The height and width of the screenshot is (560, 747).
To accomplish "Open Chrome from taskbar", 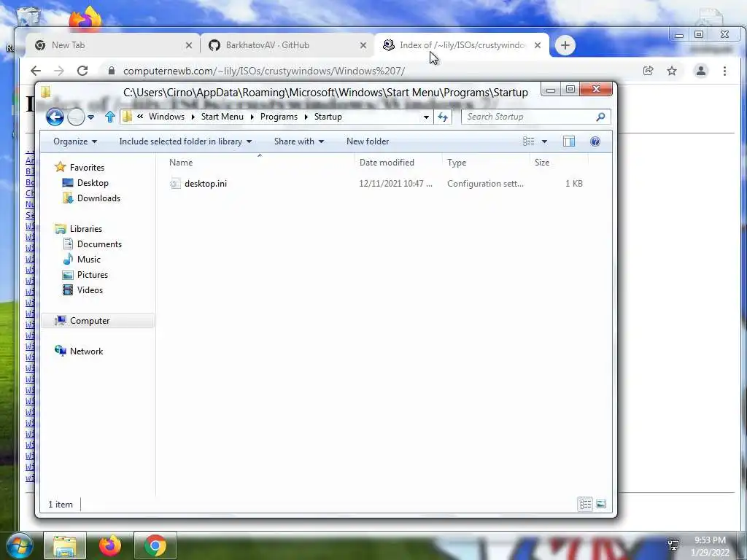I will [155, 546].
